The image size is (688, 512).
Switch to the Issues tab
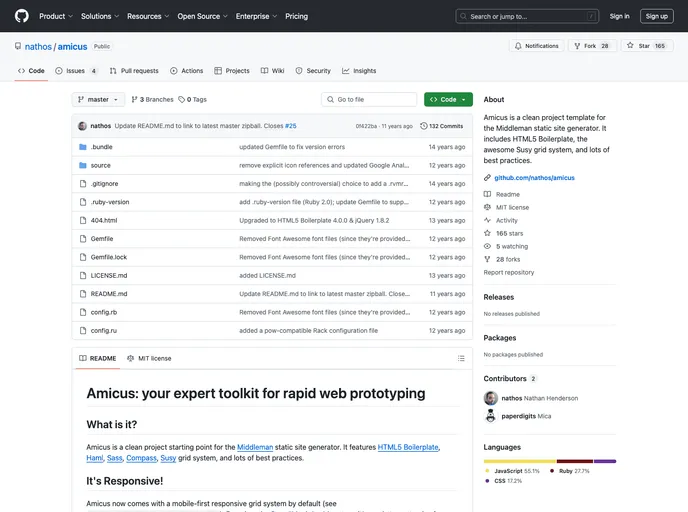[x=76, y=71]
